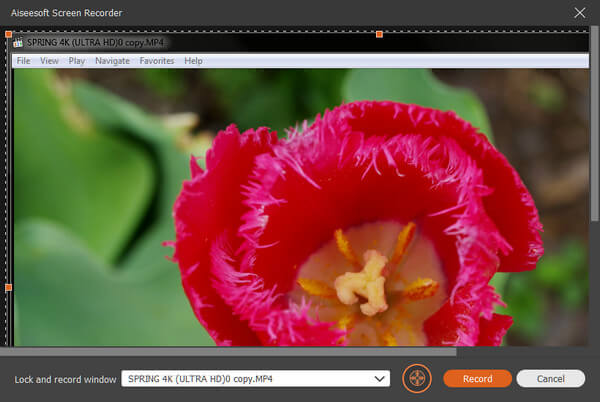The width and height of the screenshot is (600, 402).
Task: Click the left-middle orange selection handle
Action: [x=8, y=287]
